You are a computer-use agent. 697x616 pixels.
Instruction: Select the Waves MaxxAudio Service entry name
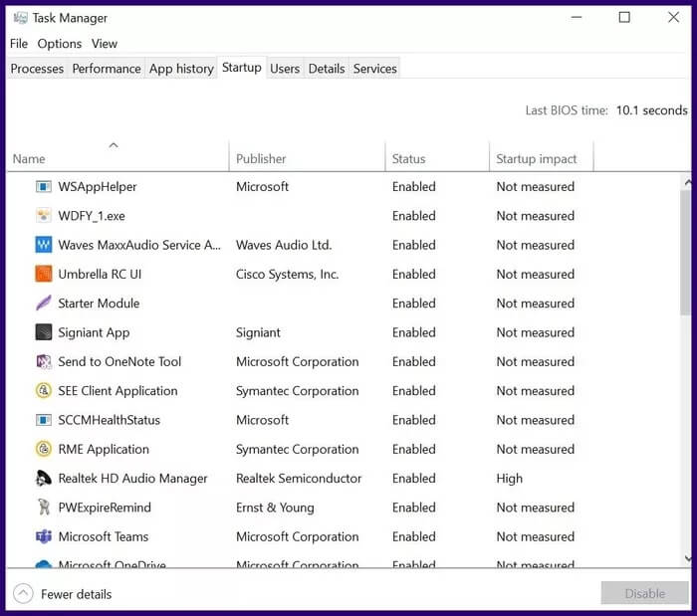[x=139, y=245]
